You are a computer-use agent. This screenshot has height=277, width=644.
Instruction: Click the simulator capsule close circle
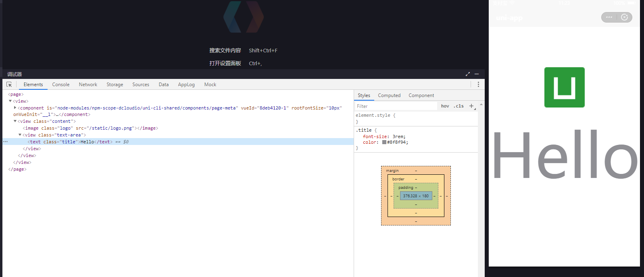(625, 17)
